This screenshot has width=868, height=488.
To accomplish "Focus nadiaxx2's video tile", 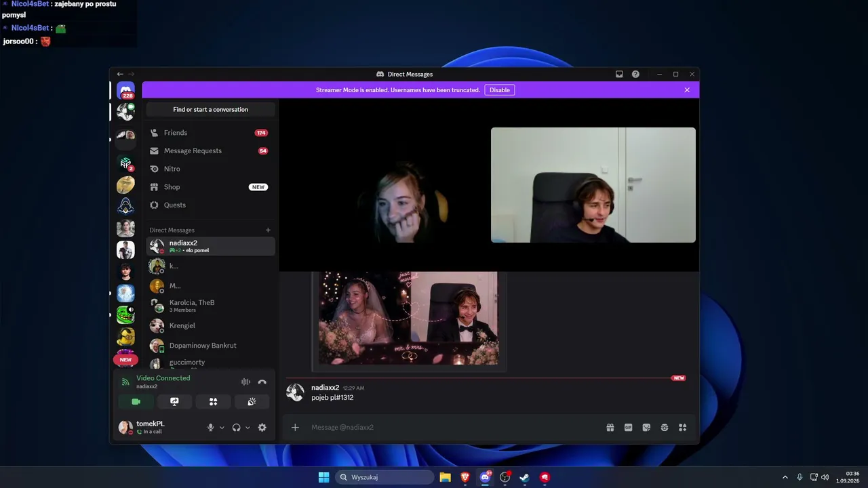I will tap(384, 185).
